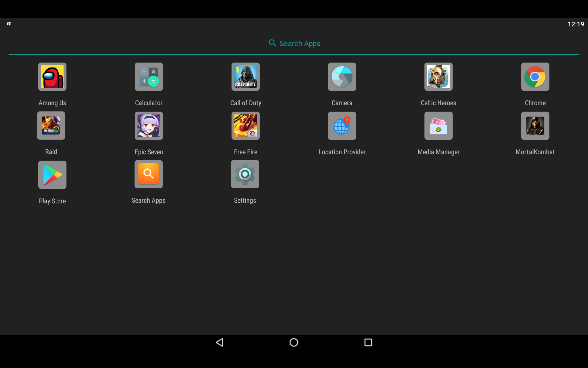This screenshot has width=588, height=368.
Task: Launch the Chrome browser icon
Action: (x=535, y=77)
